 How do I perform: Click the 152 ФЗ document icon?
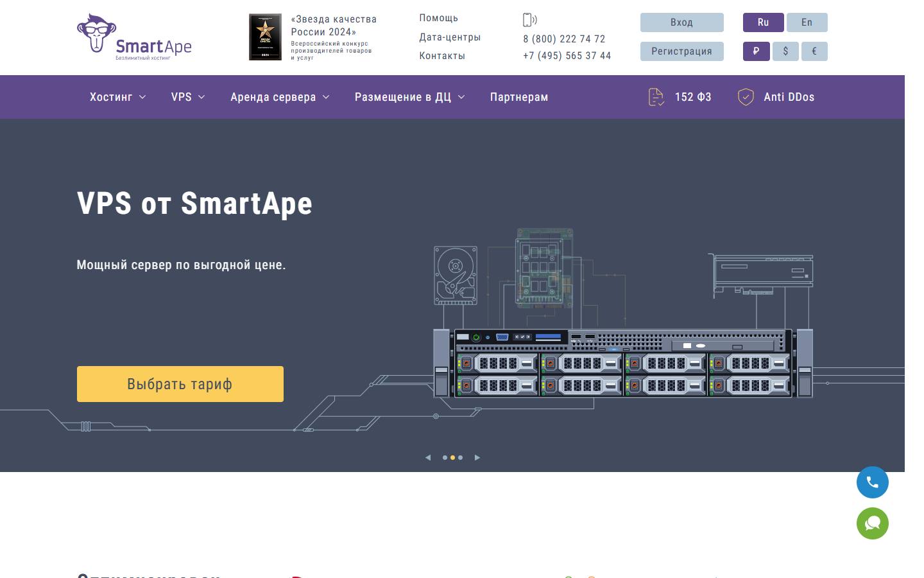click(656, 97)
